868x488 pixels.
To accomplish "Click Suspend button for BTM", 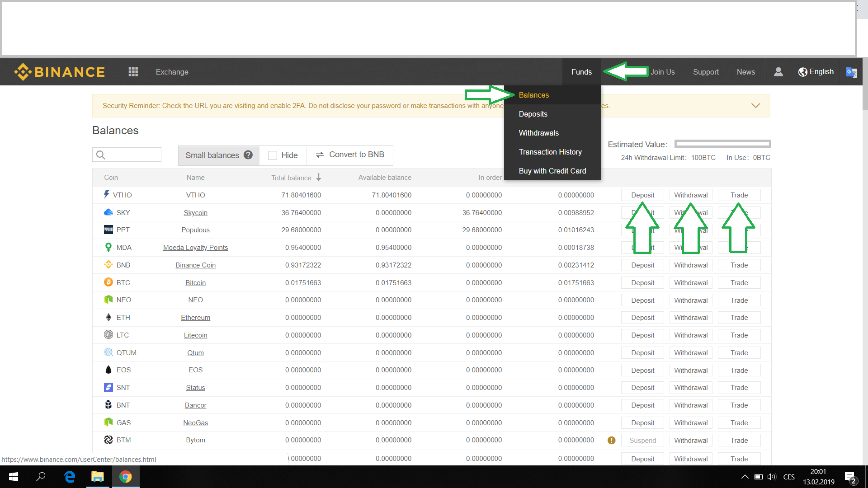I will click(x=642, y=441).
